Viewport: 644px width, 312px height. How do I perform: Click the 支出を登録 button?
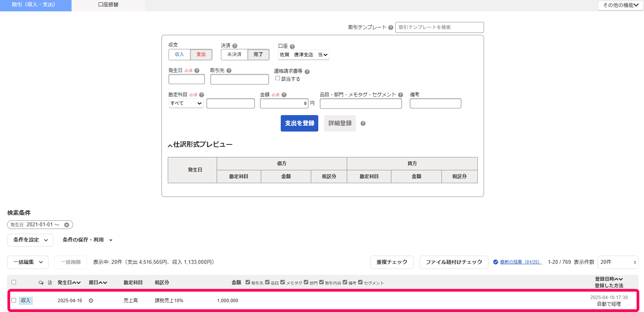coord(300,123)
